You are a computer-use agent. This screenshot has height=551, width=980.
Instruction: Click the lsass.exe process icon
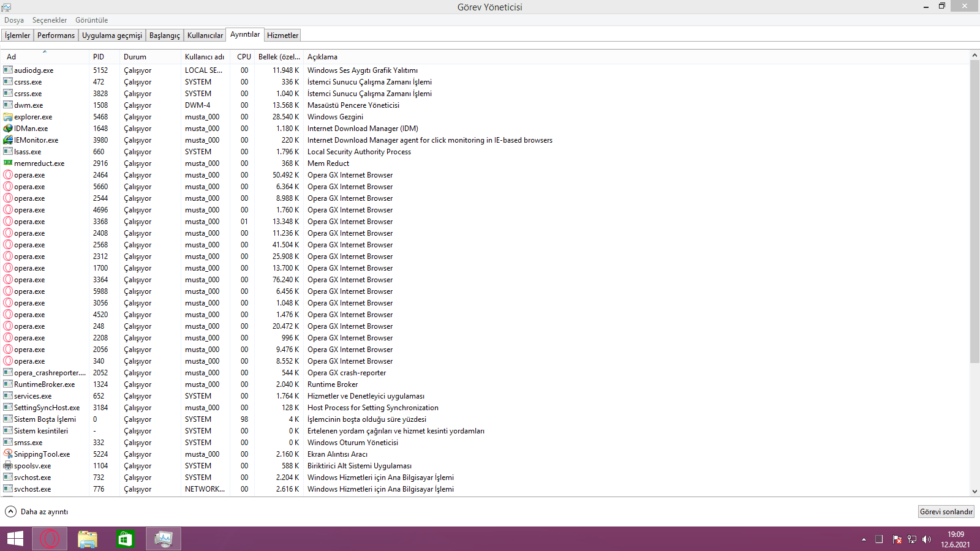[x=8, y=151]
